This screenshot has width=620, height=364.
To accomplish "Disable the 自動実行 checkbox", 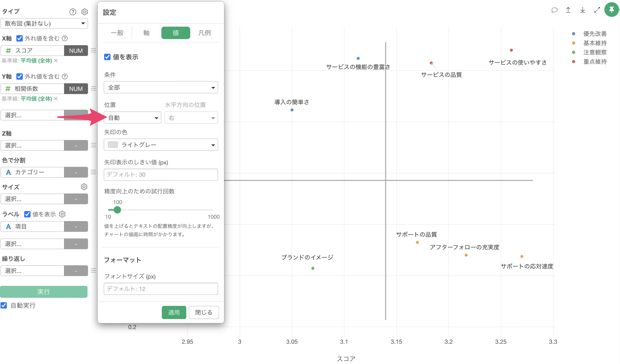I will click(x=4, y=305).
